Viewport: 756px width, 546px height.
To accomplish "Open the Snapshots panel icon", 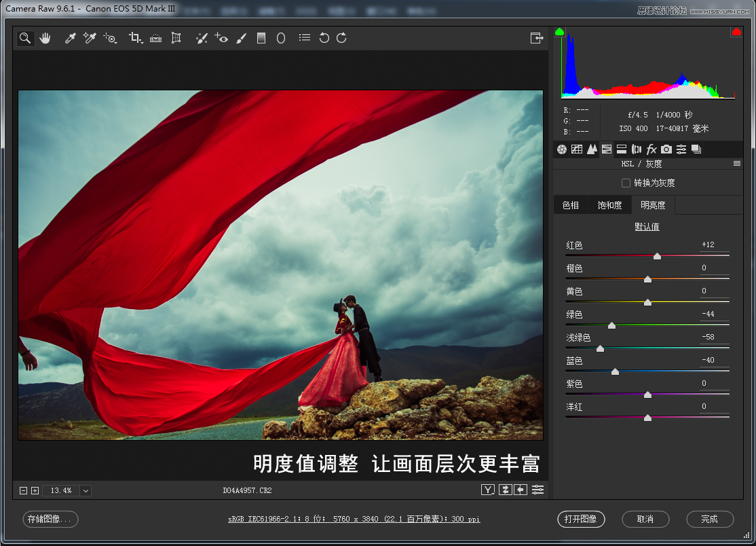I will pyautogui.click(x=696, y=149).
